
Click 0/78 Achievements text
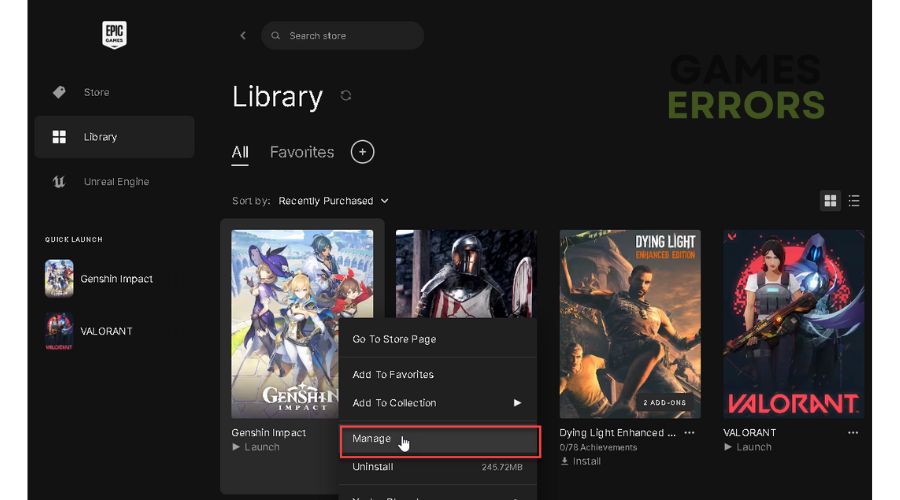(x=598, y=447)
